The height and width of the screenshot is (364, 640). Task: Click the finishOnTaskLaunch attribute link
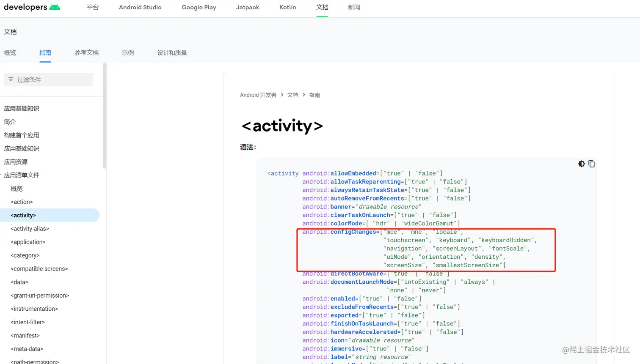362,324
